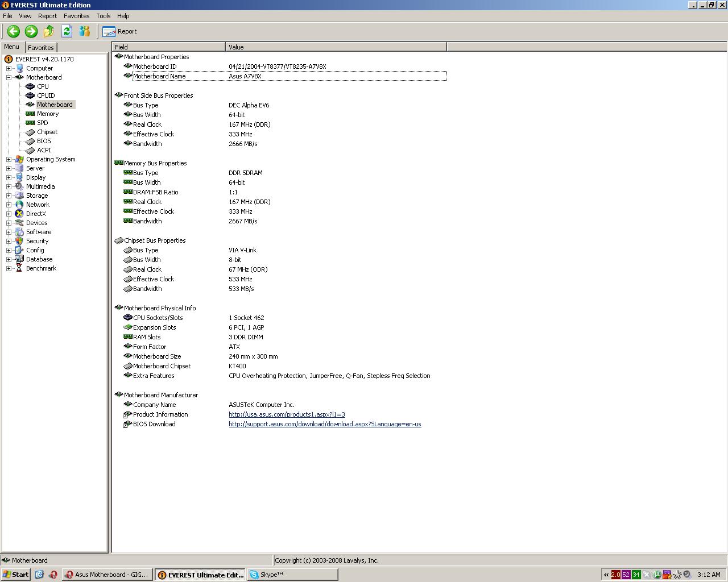Screen dimensions: 728x582
Task: Click the Server icon in tree
Action: point(19,168)
